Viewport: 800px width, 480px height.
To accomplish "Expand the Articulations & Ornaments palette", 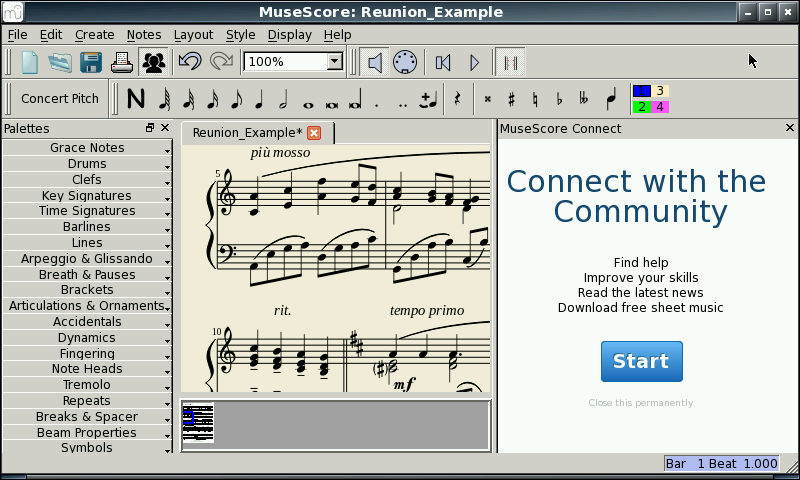I will [x=87, y=306].
